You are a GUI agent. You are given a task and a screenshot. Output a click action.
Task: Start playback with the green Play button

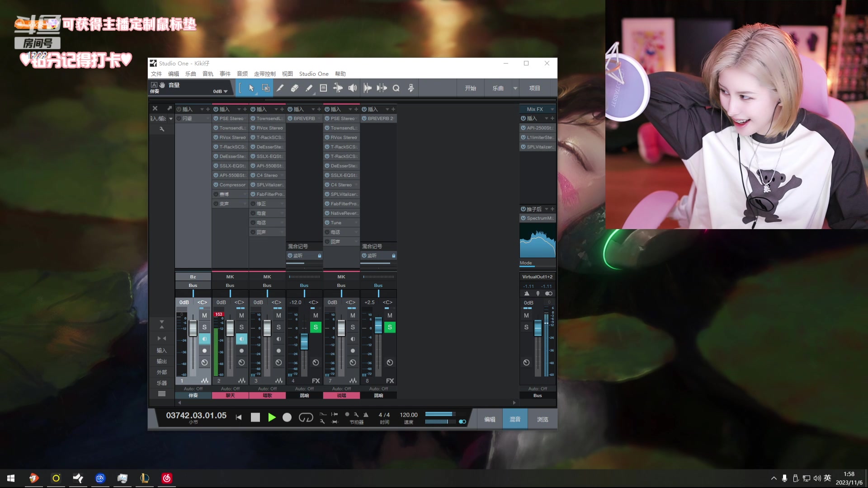point(272,418)
